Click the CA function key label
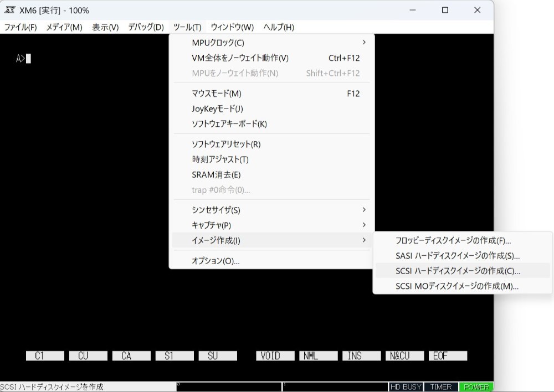This screenshot has width=554, height=392. (131, 355)
